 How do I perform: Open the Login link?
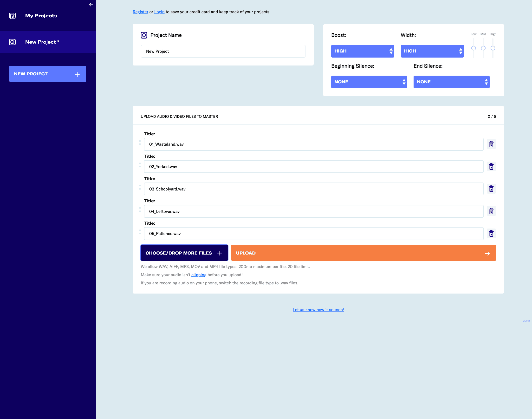pyautogui.click(x=159, y=12)
